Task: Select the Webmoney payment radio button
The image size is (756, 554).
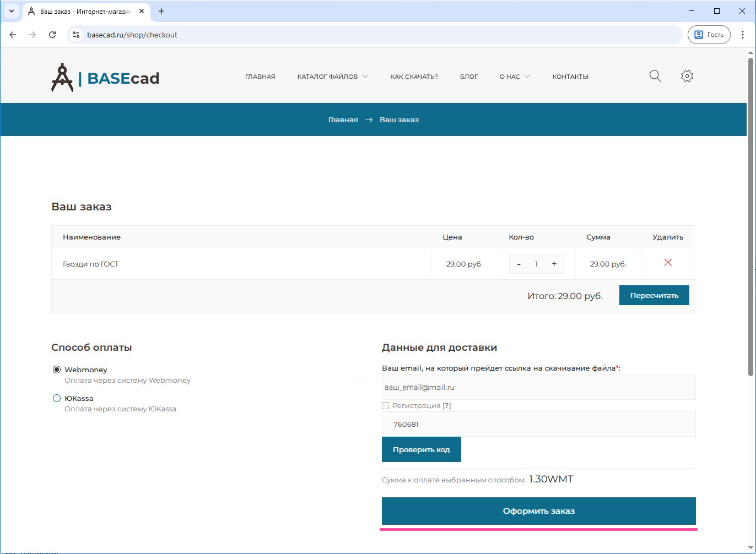Action: (57, 370)
